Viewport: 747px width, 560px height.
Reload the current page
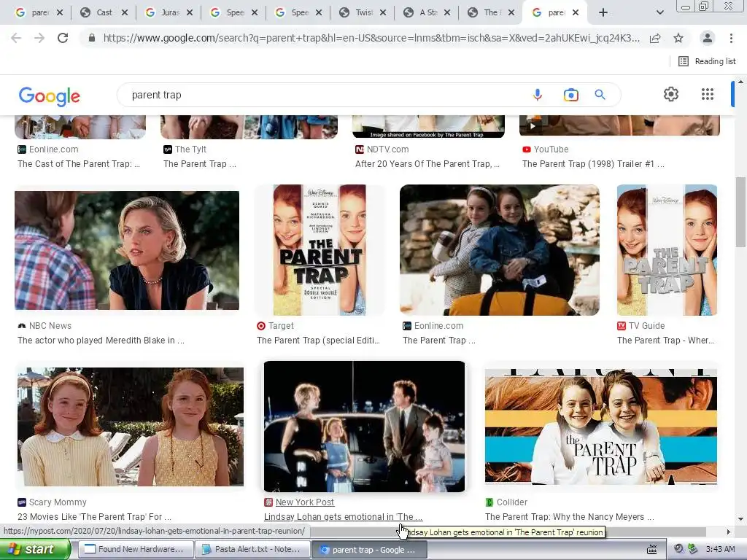pyautogui.click(x=63, y=38)
